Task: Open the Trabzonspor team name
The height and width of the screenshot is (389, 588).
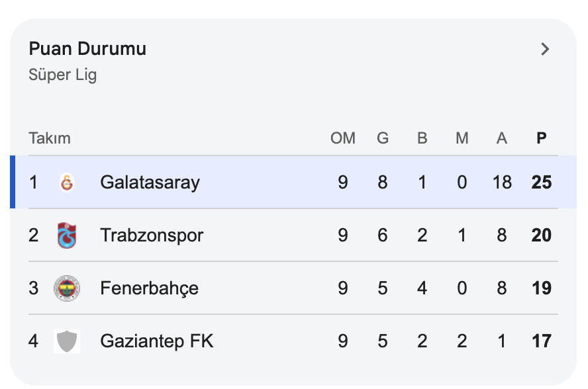Action: [x=152, y=236]
